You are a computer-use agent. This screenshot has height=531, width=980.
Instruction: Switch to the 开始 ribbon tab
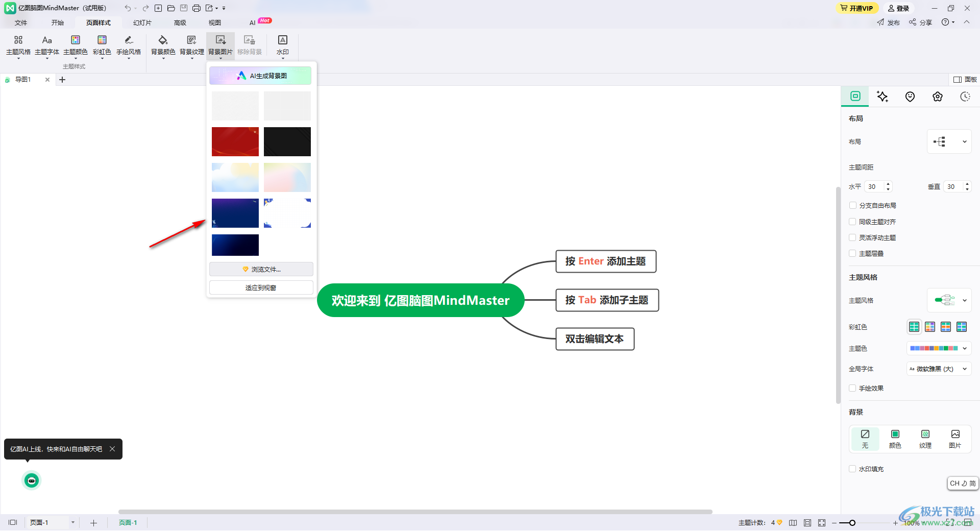pyautogui.click(x=58, y=23)
